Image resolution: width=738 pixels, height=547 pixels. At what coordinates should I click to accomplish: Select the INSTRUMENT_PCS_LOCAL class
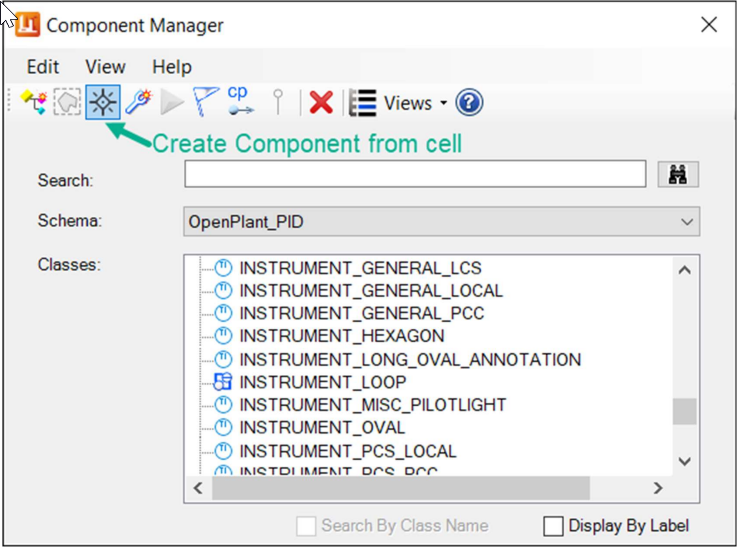coord(348,451)
